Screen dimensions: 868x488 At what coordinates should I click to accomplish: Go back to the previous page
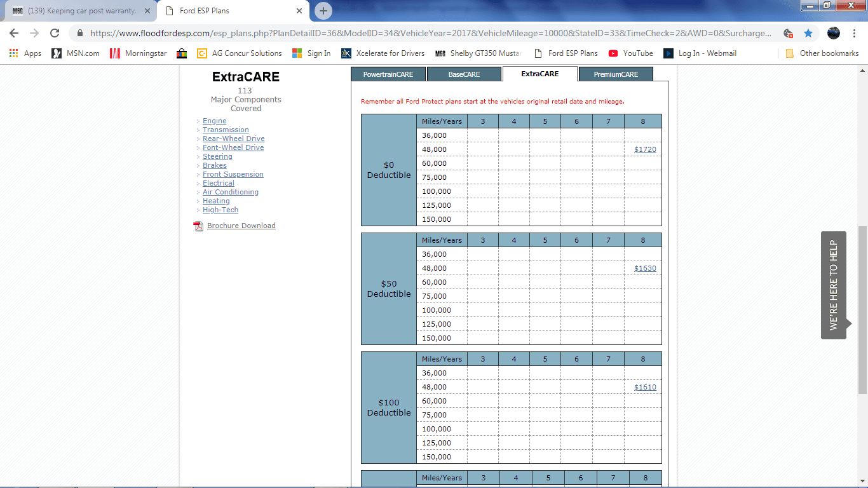tap(14, 33)
